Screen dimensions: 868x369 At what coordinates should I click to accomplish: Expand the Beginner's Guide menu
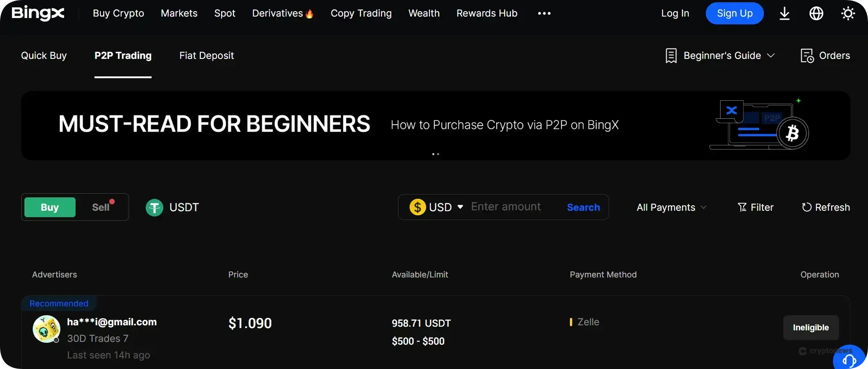pos(720,55)
